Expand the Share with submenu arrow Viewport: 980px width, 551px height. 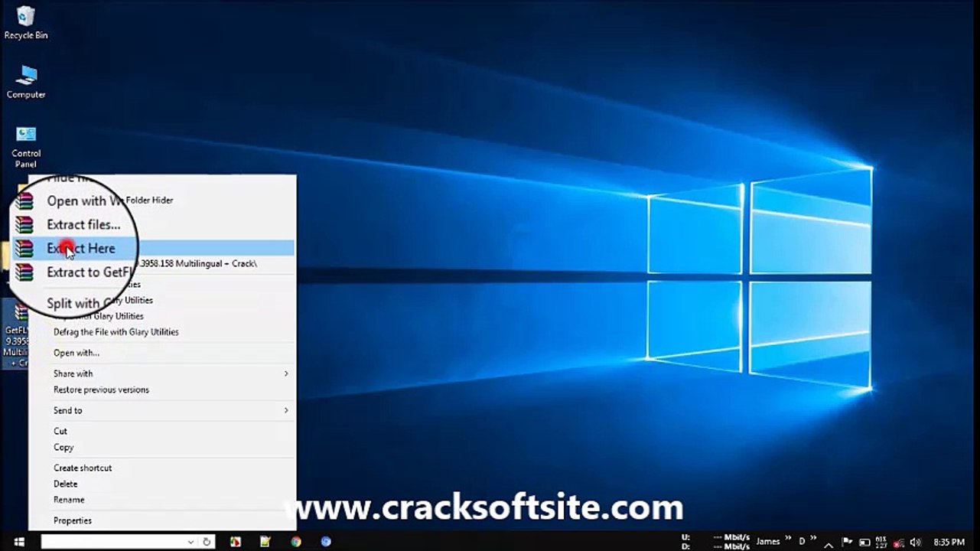286,373
